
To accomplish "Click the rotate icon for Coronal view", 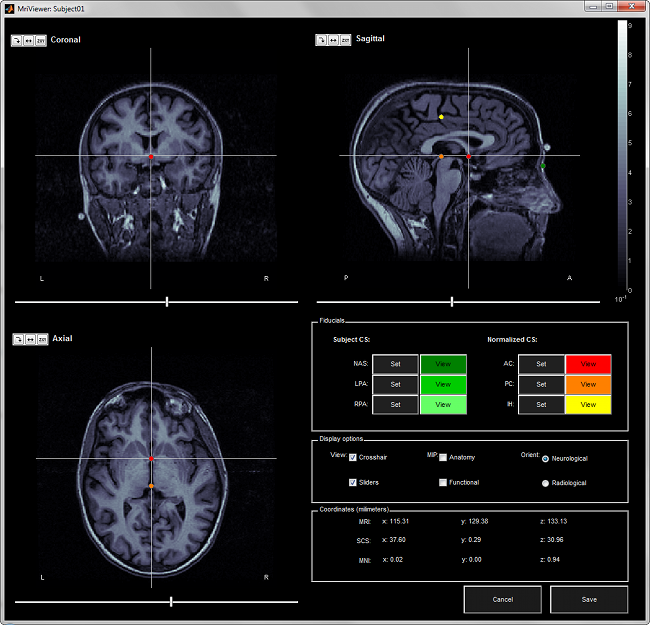I will pyautogui.click(x=16, y=40).
